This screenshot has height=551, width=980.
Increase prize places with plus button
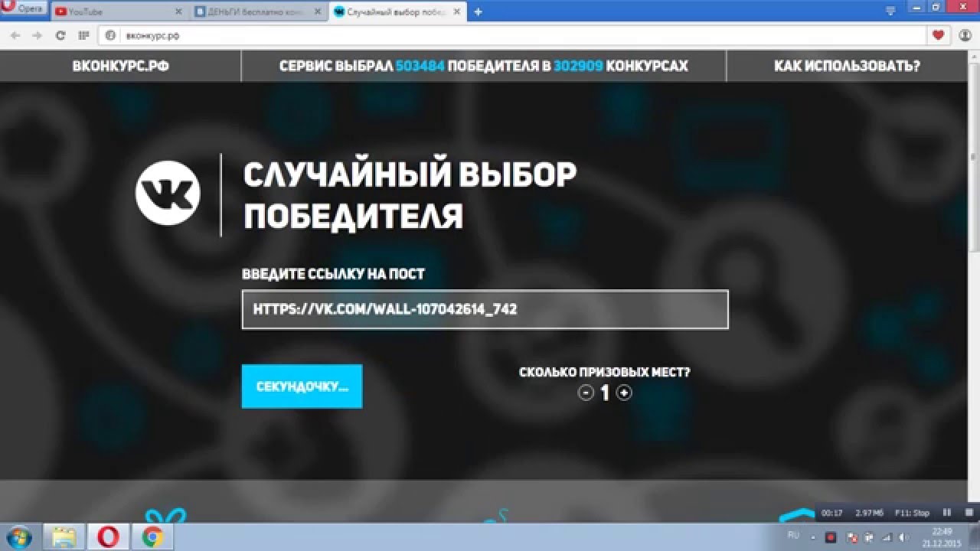[624, 393]
